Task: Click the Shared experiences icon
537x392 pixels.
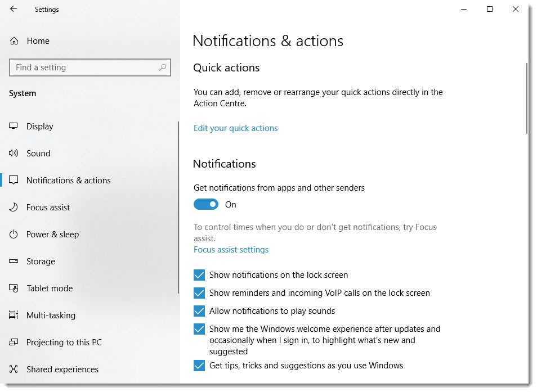Action: (x=13, y=369)
